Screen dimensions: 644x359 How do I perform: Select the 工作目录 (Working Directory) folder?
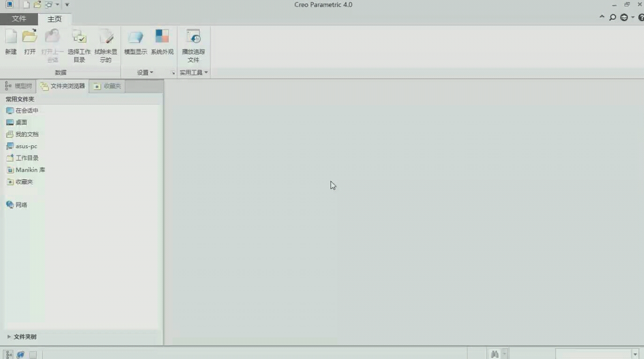tap(27, 158)
